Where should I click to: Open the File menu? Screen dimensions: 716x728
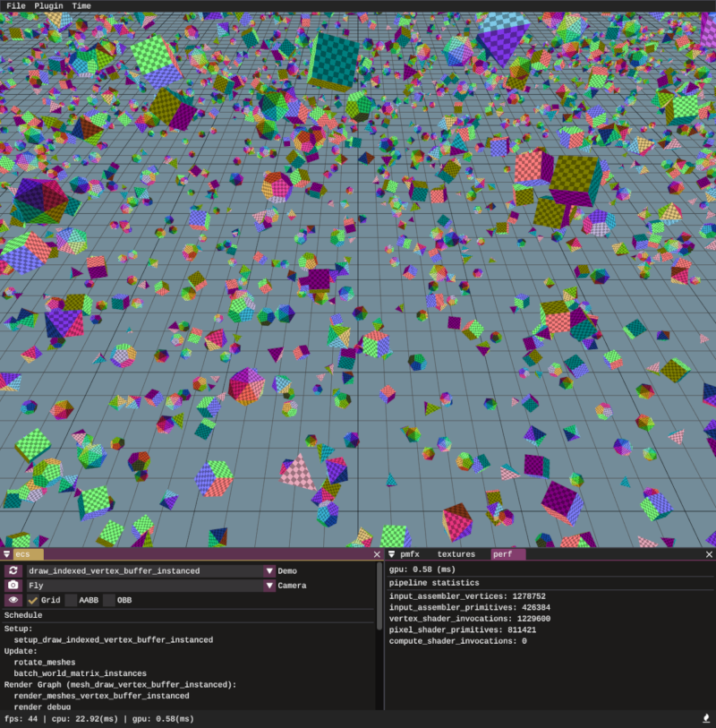[x=16, y=6]
